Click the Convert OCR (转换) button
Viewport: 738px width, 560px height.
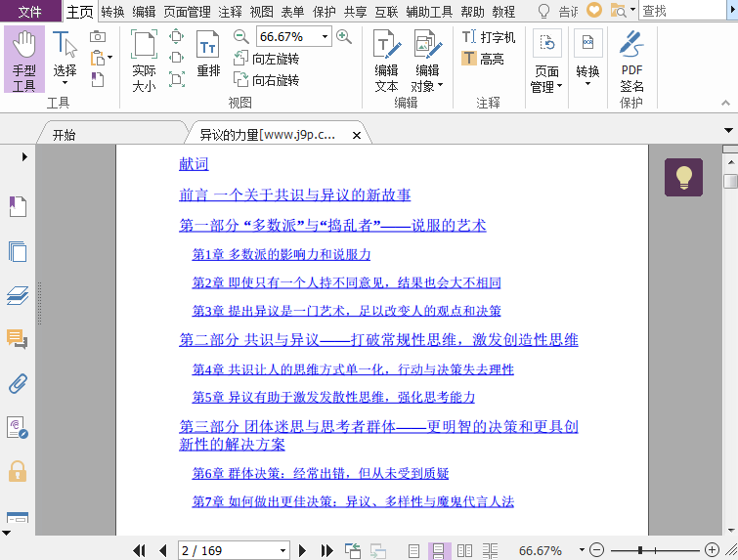coord(587,58)
